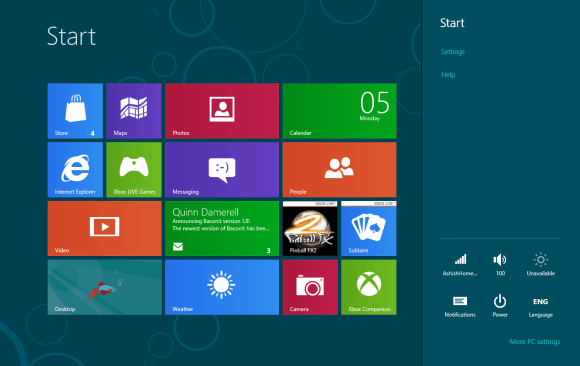Open the Mail tile from Quinn Damerell
Viewport: 580px width, 366px height.
[222, 228]
